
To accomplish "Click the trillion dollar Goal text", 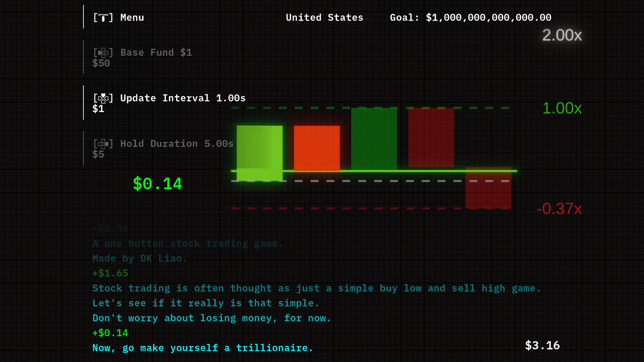I will pyautogui.click(x=470, y=18).
